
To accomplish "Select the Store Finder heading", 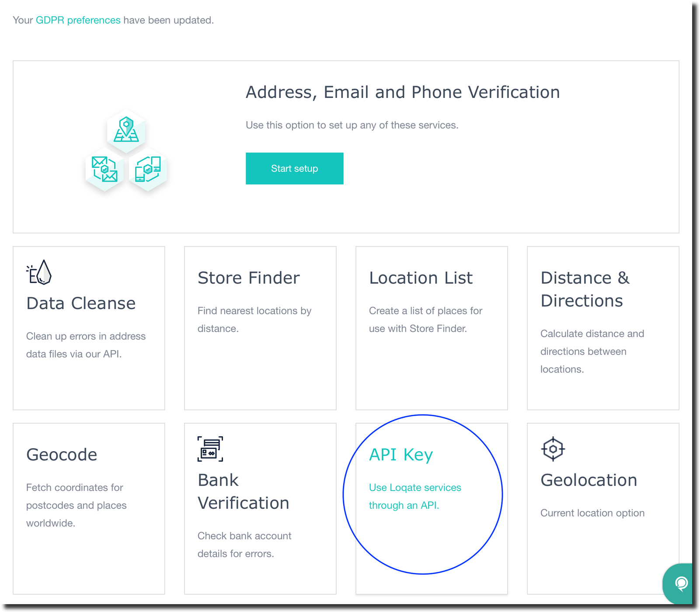I will [x=248, y=278].
